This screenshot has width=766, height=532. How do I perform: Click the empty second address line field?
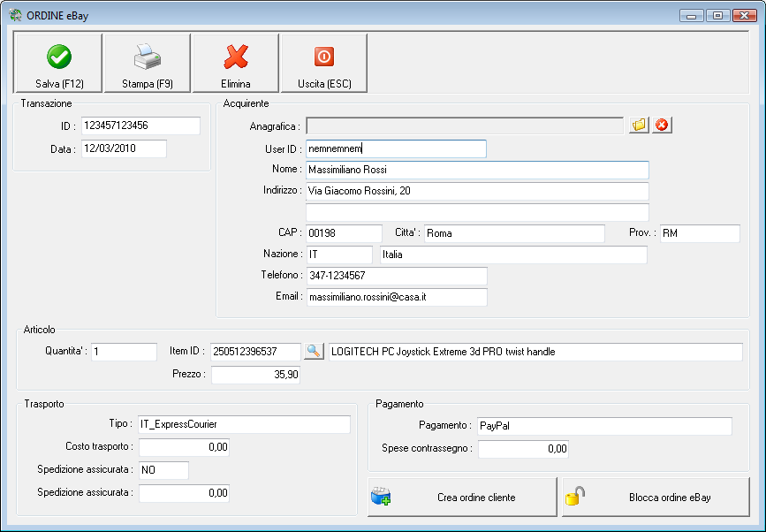point(477,212)
